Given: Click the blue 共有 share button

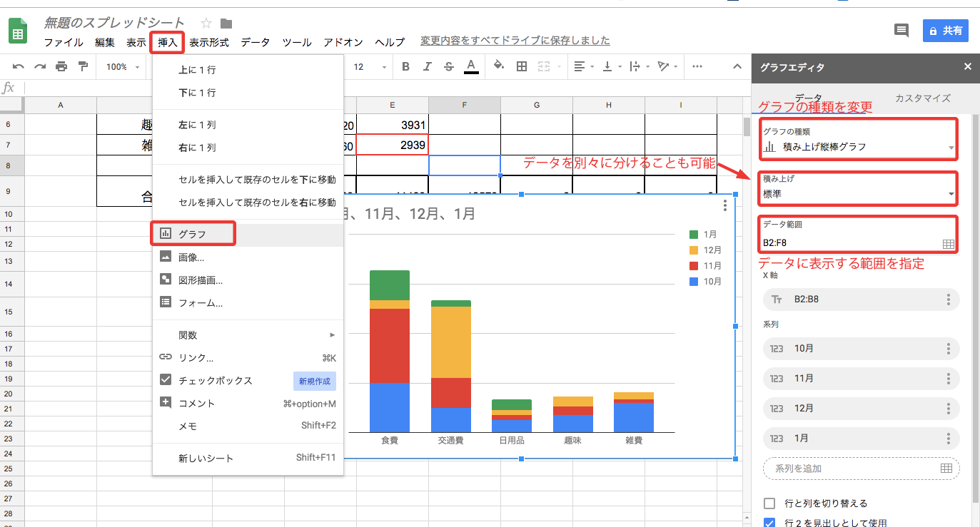Looking at the screenshot, I should 945,31.
